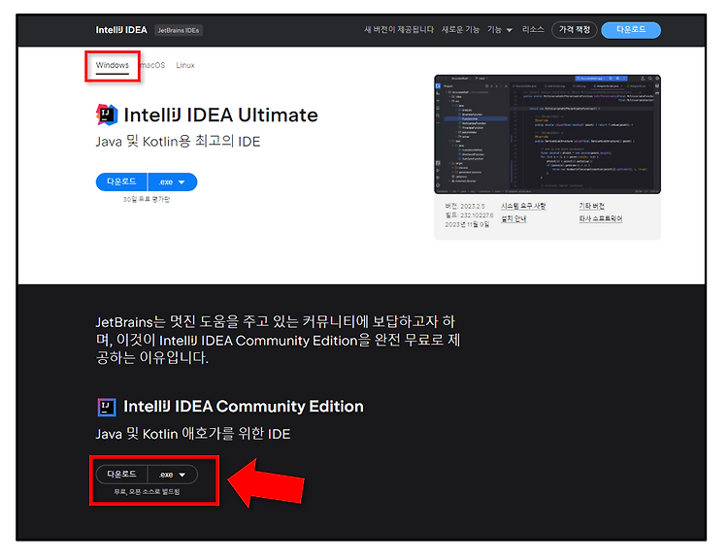
Task: Download IntelliJ IDEA Ultimate
Action: 121,181
